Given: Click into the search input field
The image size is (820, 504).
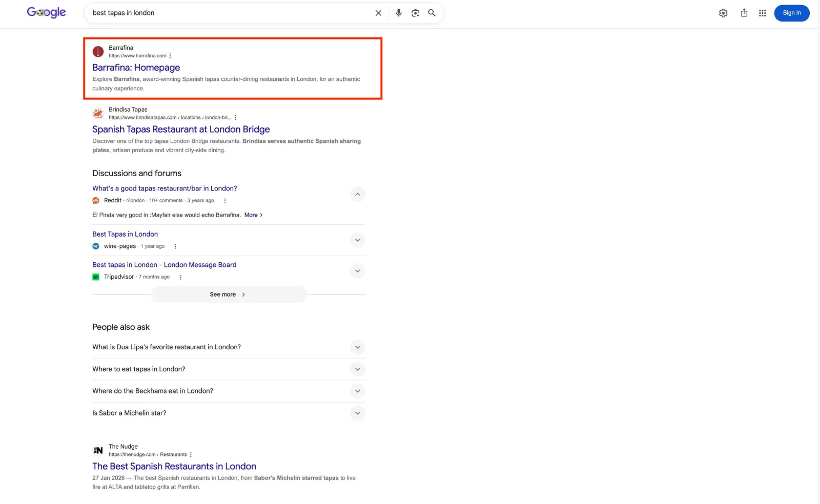Looking at the screenshot, I should pos(231,13).
